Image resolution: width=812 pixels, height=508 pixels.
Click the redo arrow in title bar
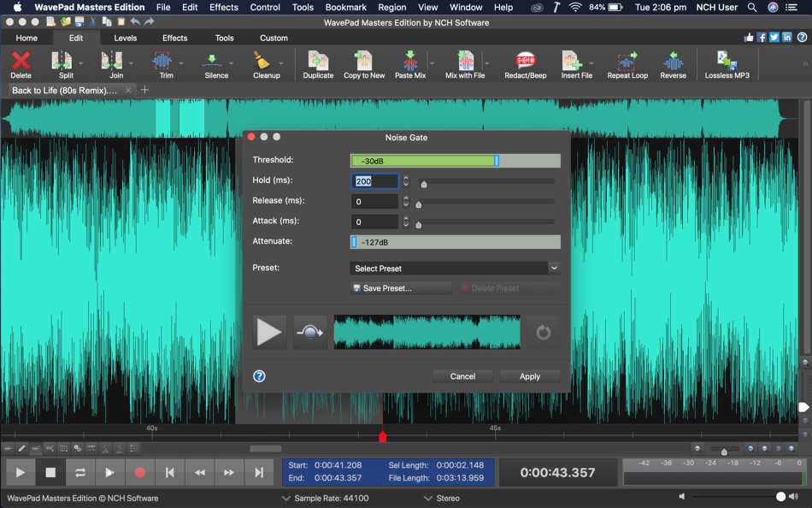point(149,21)
